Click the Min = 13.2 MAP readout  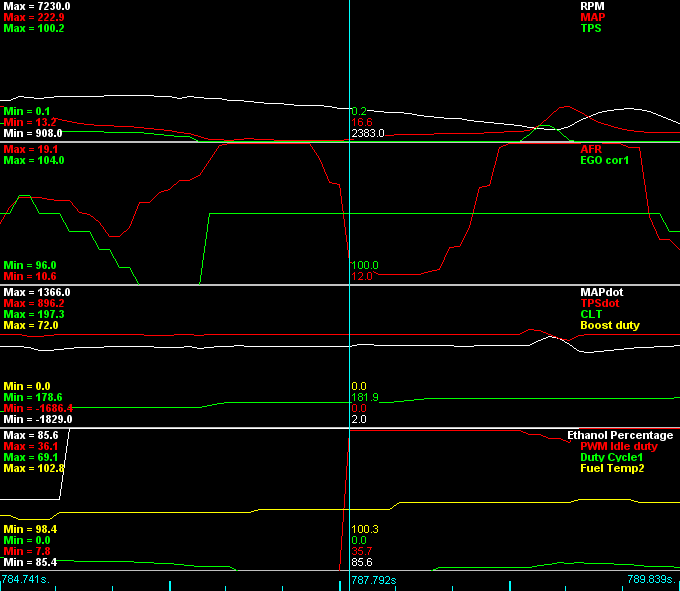pos(30,122)
